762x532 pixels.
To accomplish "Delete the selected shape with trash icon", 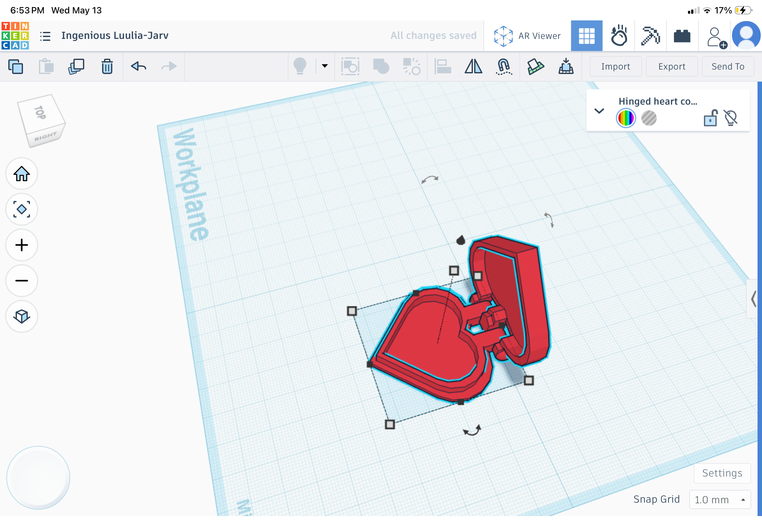I will click(x=107, y=66).
